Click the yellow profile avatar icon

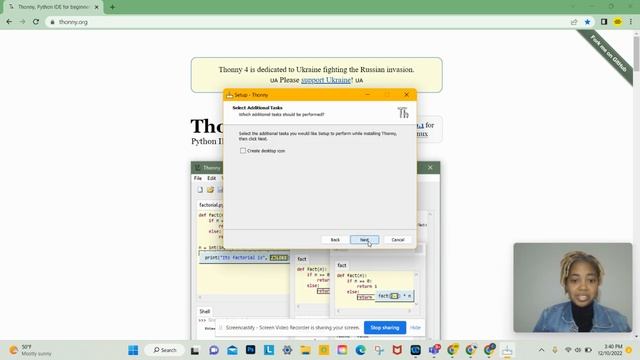618,22
